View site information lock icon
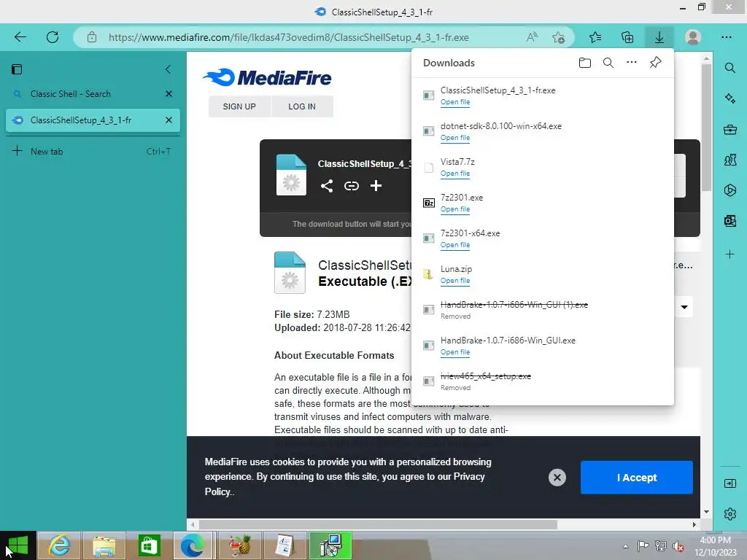 click(x=92, y=37)
